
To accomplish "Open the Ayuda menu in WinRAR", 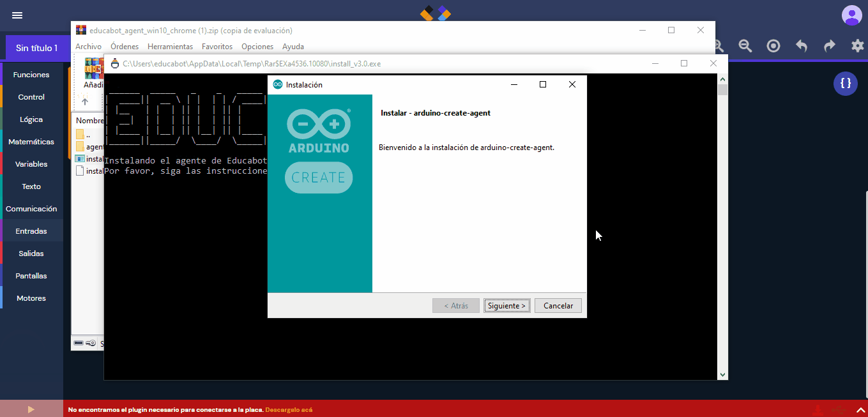I will (x=293, y=47).
